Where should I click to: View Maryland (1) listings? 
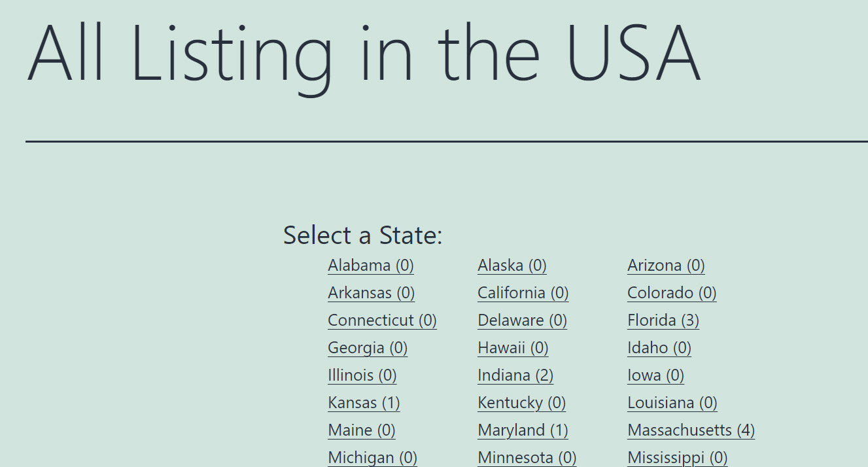click(x=523, y=430)
